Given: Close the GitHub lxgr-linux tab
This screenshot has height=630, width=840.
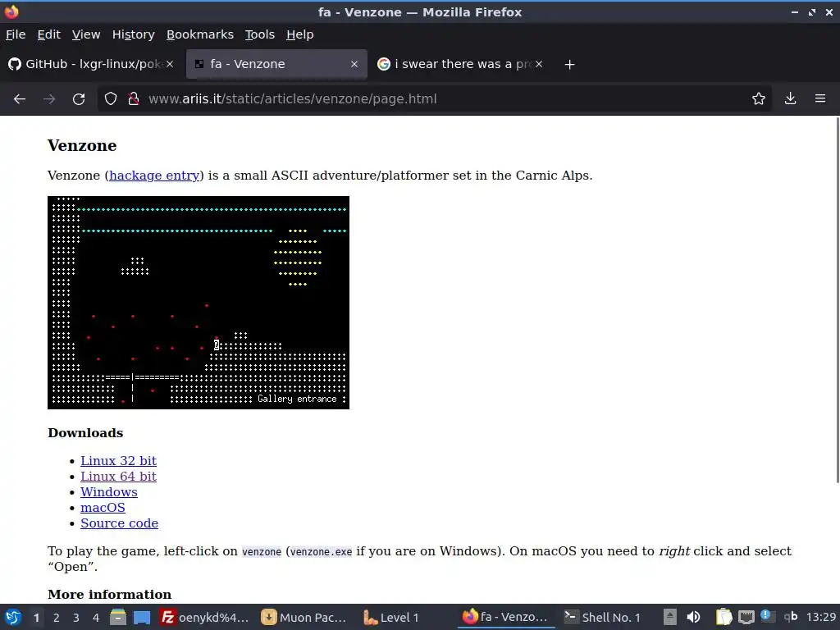Looking at the screenshot, I should coord(170,64).
